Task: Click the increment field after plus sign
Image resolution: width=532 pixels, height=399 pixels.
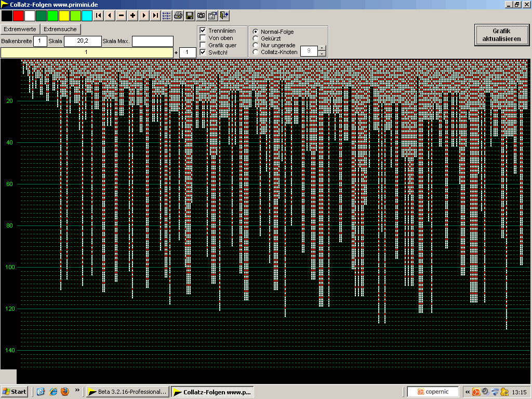Action: tap(187, 52)
